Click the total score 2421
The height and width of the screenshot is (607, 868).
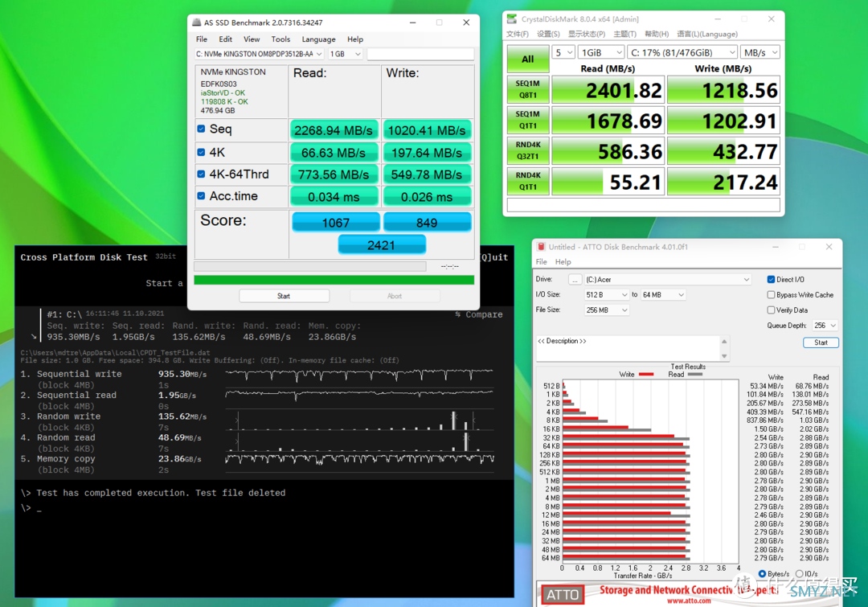click(x=382, y=244)
